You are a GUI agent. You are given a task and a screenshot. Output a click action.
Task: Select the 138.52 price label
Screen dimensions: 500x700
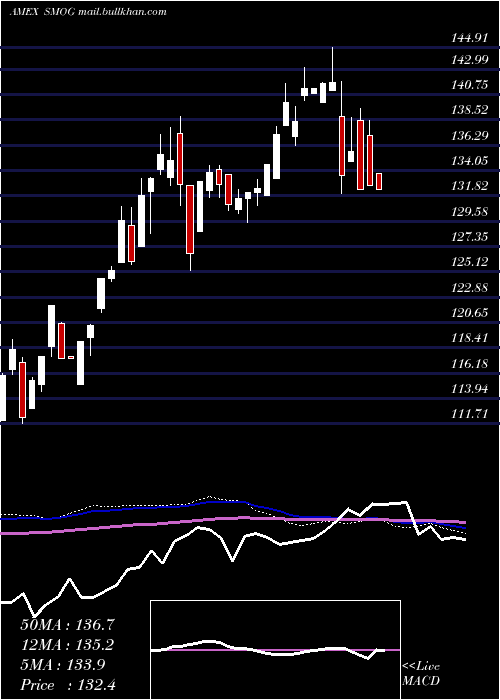pyautogui.click(x=470, y=110)
